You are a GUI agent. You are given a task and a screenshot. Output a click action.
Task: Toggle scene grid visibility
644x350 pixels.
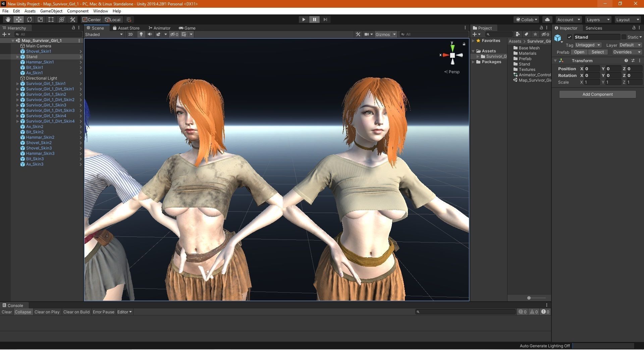[x=184, y=34]
